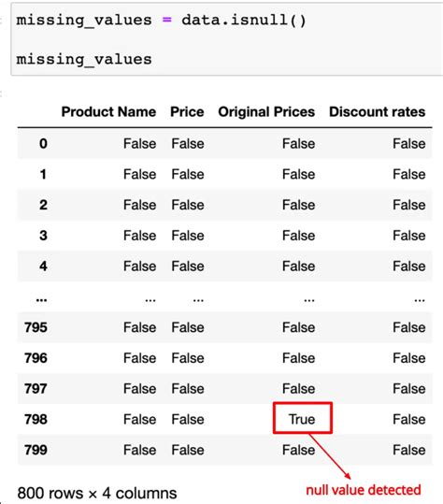Click the equals sign in the code cell
Viewport: 443px width, 504px height.
[x=167, y=21]
